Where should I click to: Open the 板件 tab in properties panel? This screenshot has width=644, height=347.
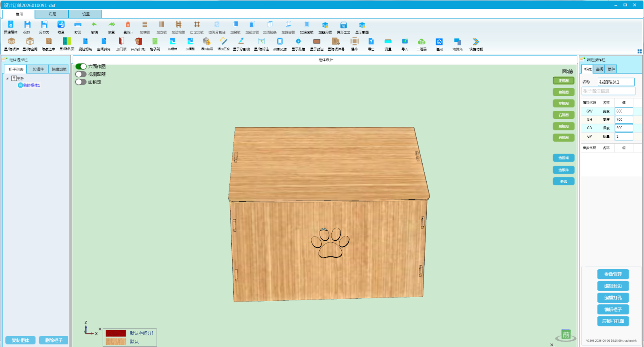(611, 69)
